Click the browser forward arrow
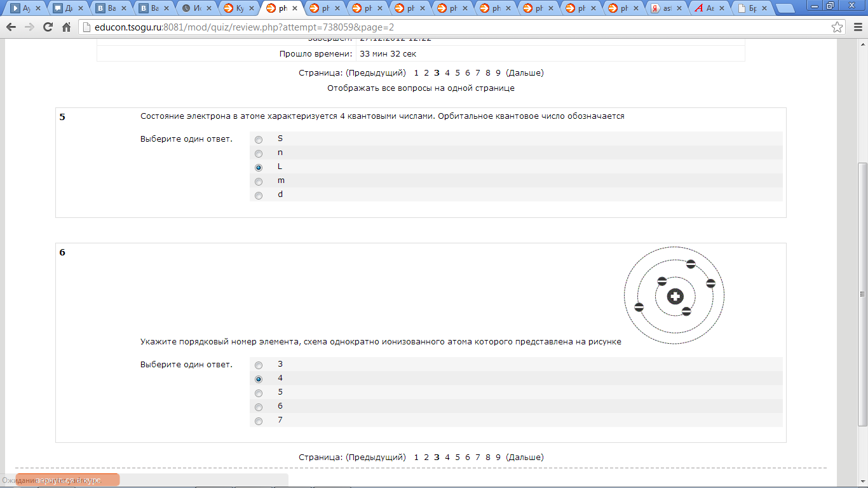 [29, 27]
